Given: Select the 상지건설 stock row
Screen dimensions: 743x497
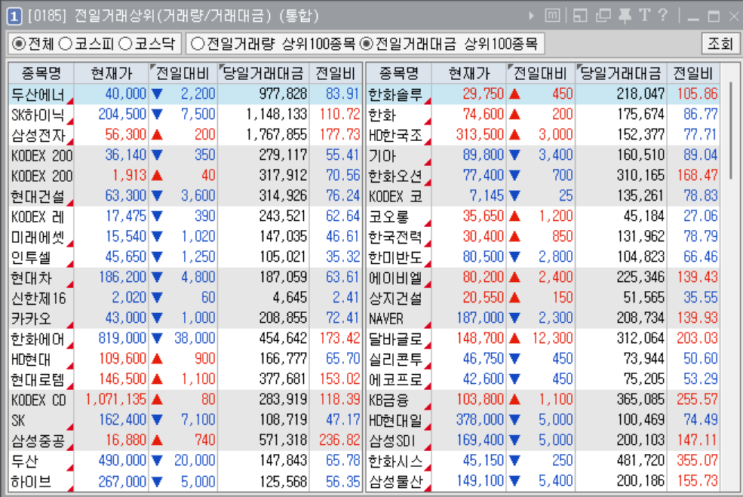Looking at the screenshot, I should pyautogui.click(x=543, y=298).
